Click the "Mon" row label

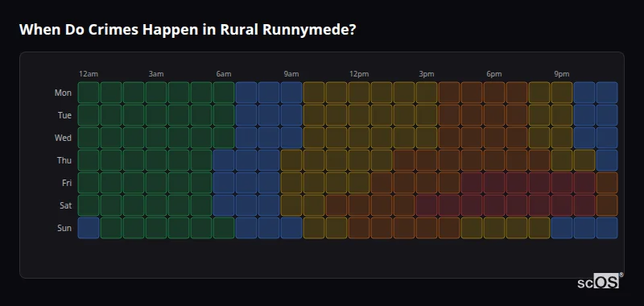click(63, 93)
